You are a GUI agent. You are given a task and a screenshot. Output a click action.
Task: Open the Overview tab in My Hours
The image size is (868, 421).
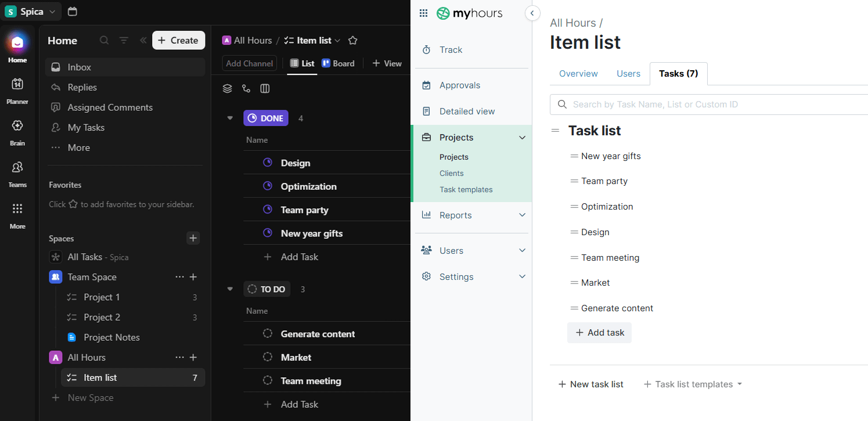click(578, 73)
